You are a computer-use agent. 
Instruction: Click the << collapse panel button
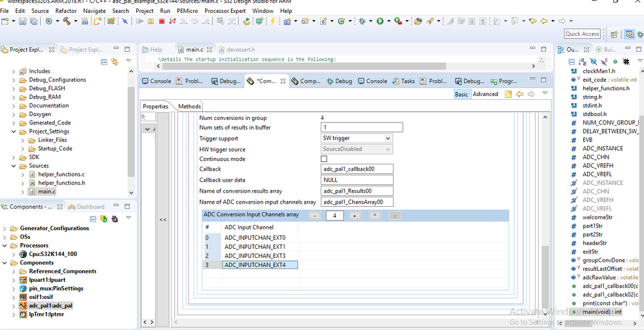point(163,220)
